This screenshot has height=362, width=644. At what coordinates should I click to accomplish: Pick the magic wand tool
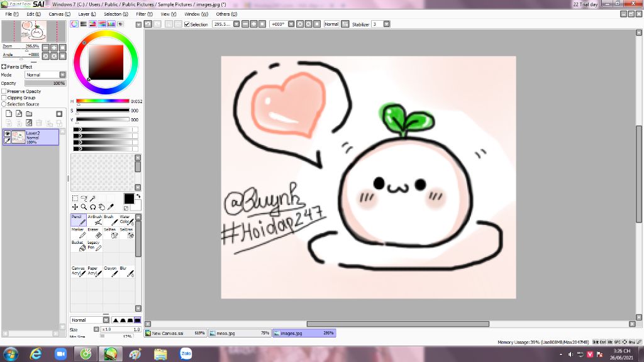(x=93, y=199)
